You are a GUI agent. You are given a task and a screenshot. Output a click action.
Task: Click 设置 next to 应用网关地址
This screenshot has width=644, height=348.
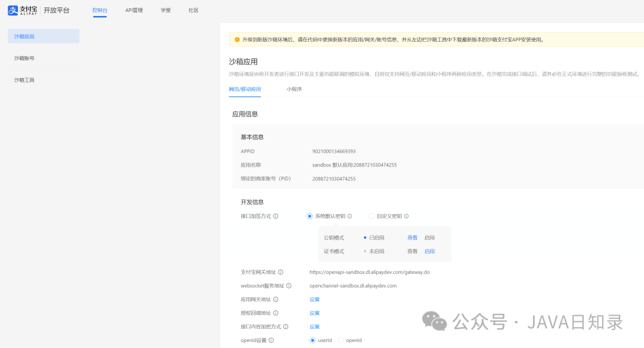[314, 299]
